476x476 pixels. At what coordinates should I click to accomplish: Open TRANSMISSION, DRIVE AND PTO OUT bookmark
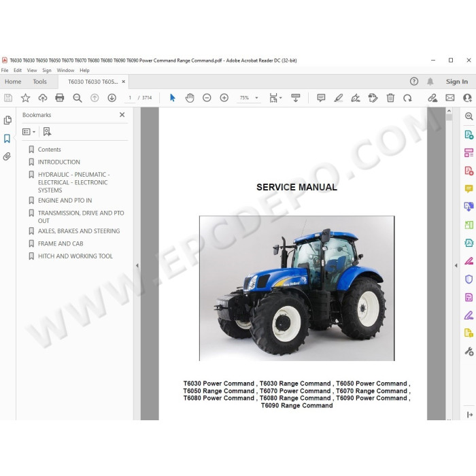(81, 217)
